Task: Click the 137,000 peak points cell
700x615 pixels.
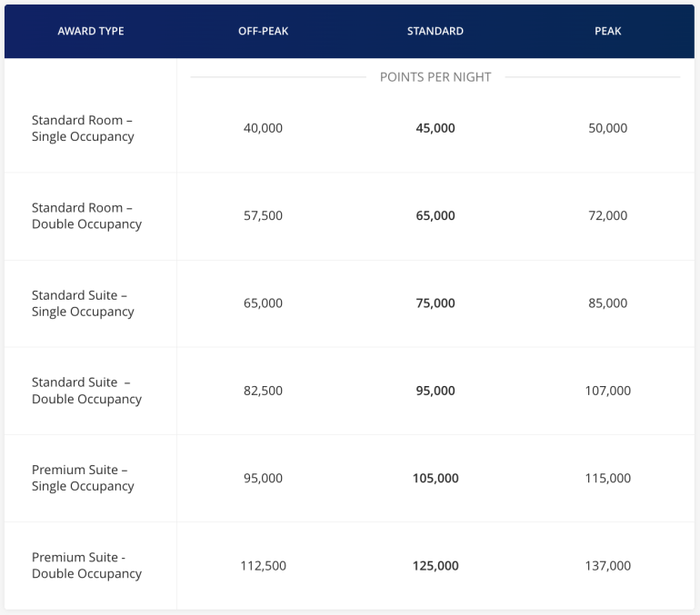Action: pos(607,566)
